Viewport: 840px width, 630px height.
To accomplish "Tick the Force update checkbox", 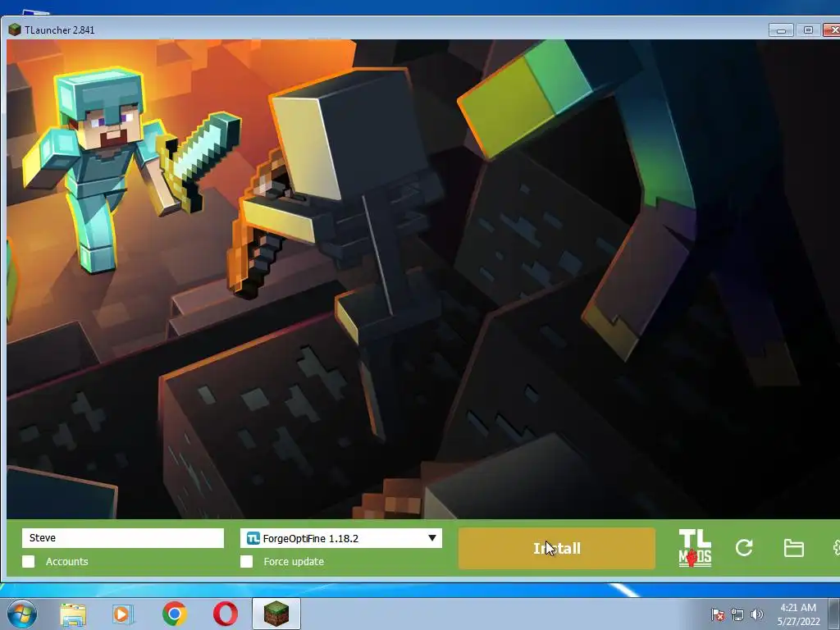I will [246, 561].
